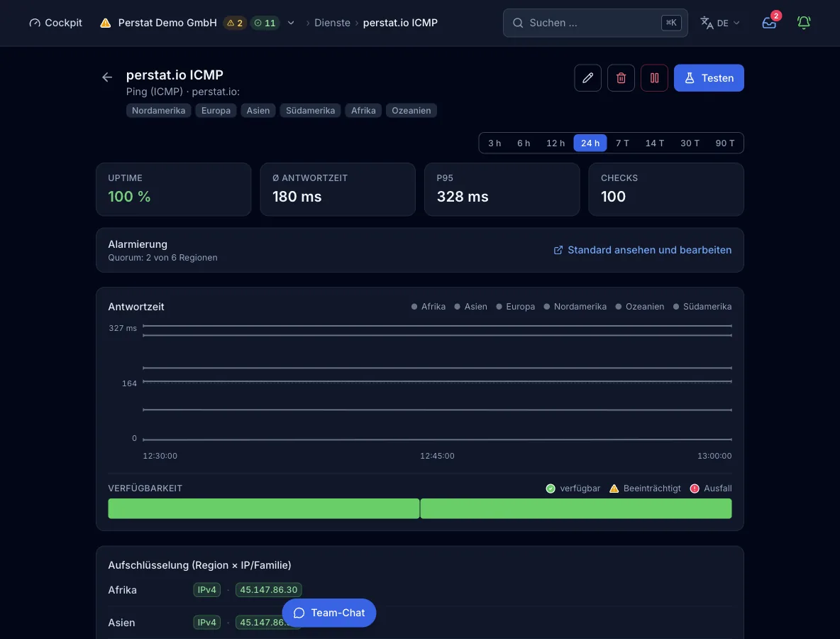Click the green alarm bell icon
Image resolution: width=840 pixels, height=639 pixels.
tap(804, 23)
